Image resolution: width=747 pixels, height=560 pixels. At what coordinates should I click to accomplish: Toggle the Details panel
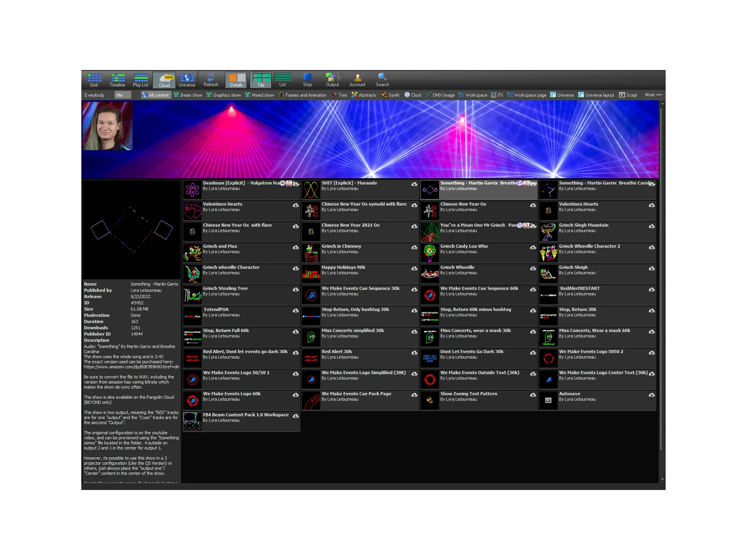tap(236, 79)
